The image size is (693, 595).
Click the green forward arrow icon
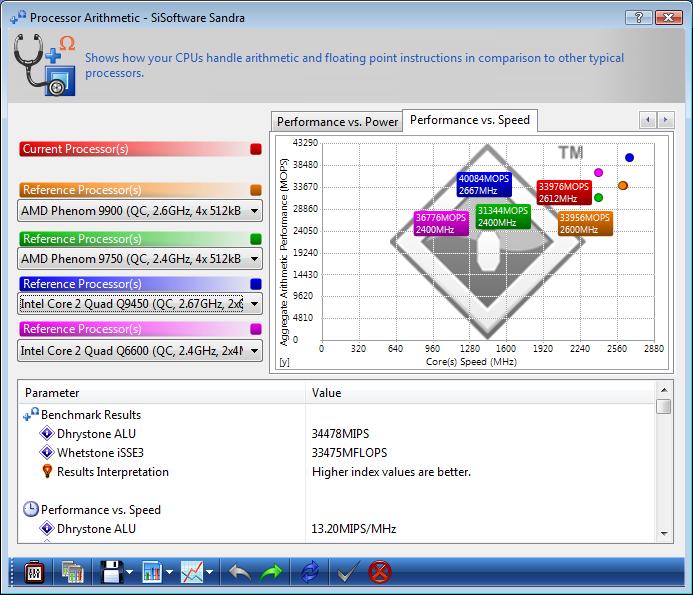271,573
